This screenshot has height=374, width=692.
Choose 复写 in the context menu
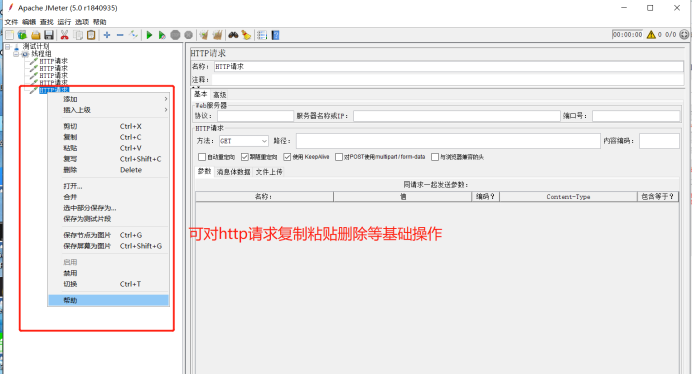[109, 159]
